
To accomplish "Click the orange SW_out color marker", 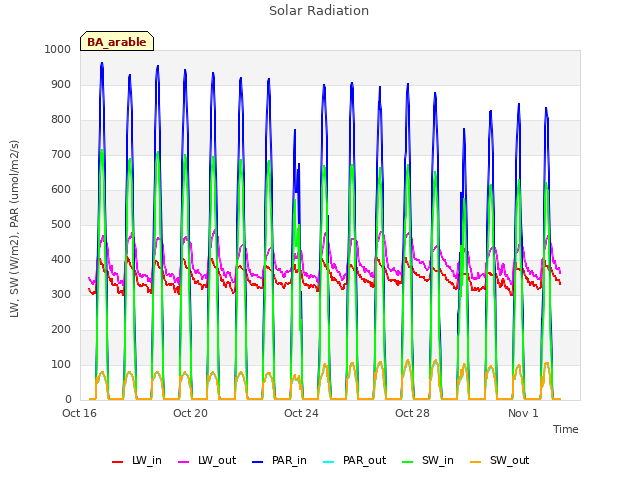I will [475, 462].
